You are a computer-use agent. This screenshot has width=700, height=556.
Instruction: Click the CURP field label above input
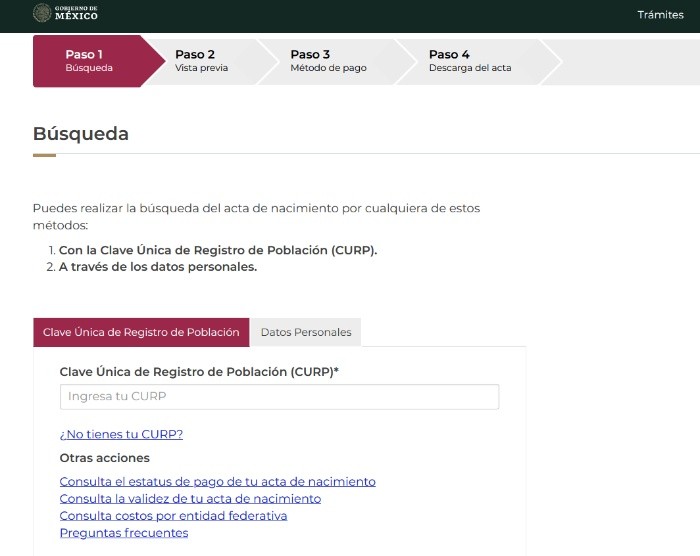(199, 372)
